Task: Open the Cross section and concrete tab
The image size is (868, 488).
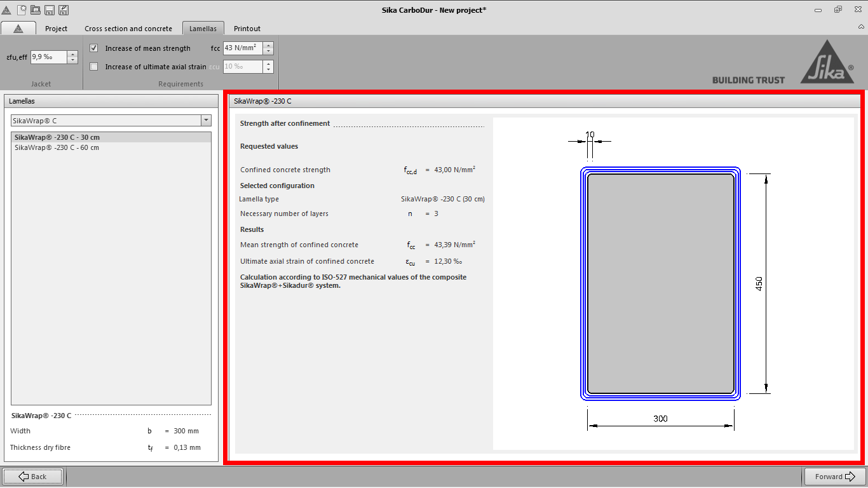Action: pos(128,29)
